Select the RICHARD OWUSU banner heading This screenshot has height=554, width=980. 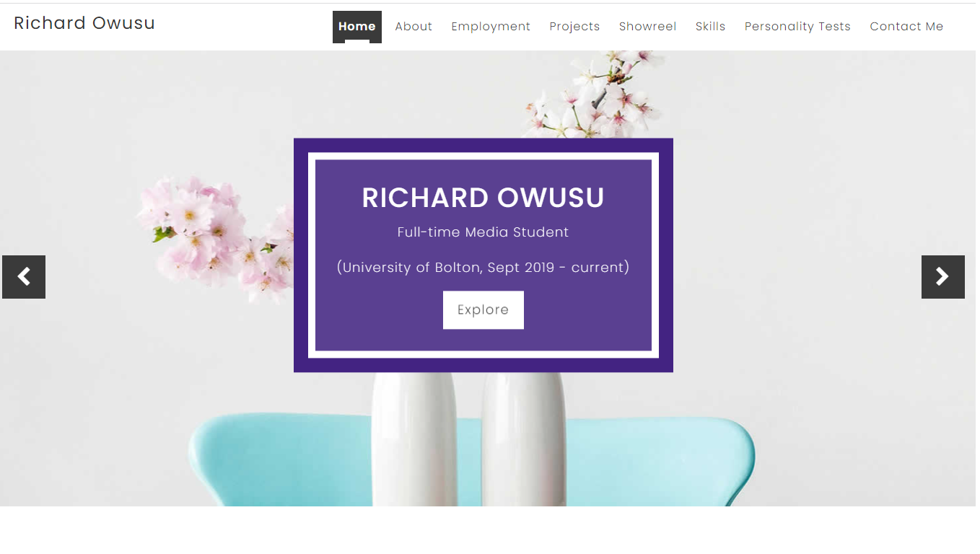(x=484, y=198)
